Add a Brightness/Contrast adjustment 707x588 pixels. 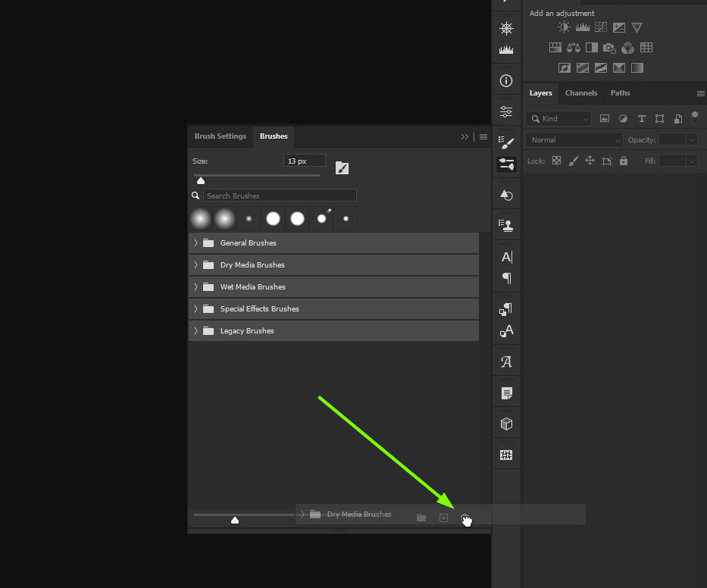[x=564, y=27]
